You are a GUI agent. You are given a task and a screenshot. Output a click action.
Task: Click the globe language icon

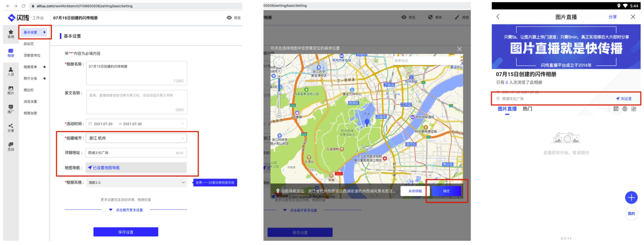[625, 109]
